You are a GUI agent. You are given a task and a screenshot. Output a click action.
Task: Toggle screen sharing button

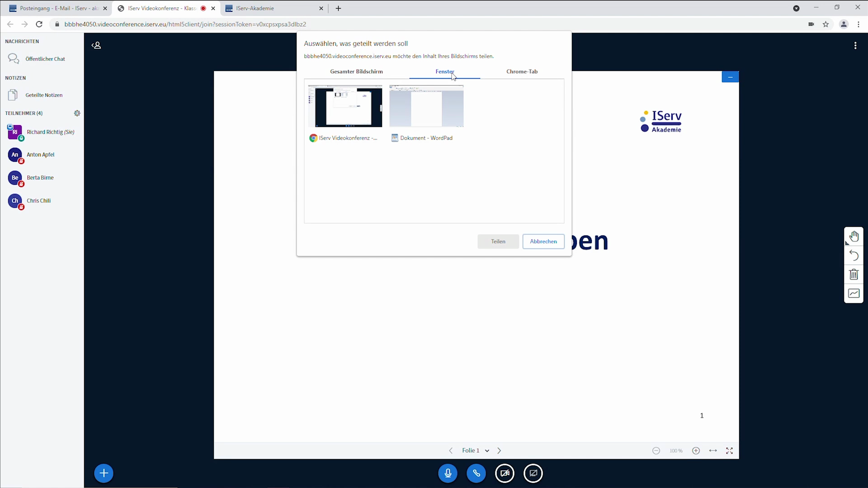coord(533,473)
